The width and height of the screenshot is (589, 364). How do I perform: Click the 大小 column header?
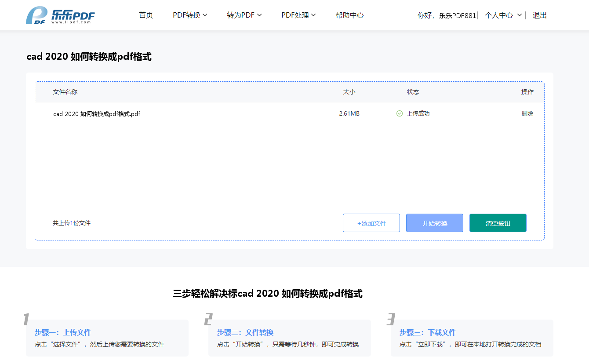pos(349,92)
